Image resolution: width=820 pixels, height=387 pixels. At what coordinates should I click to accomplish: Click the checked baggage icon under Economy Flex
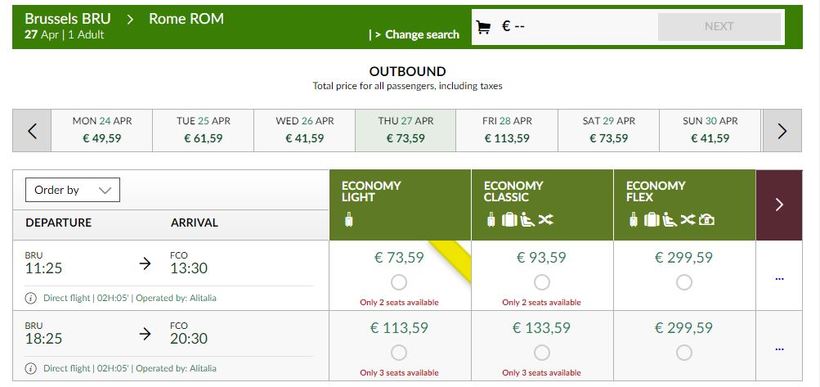[651, 220]
